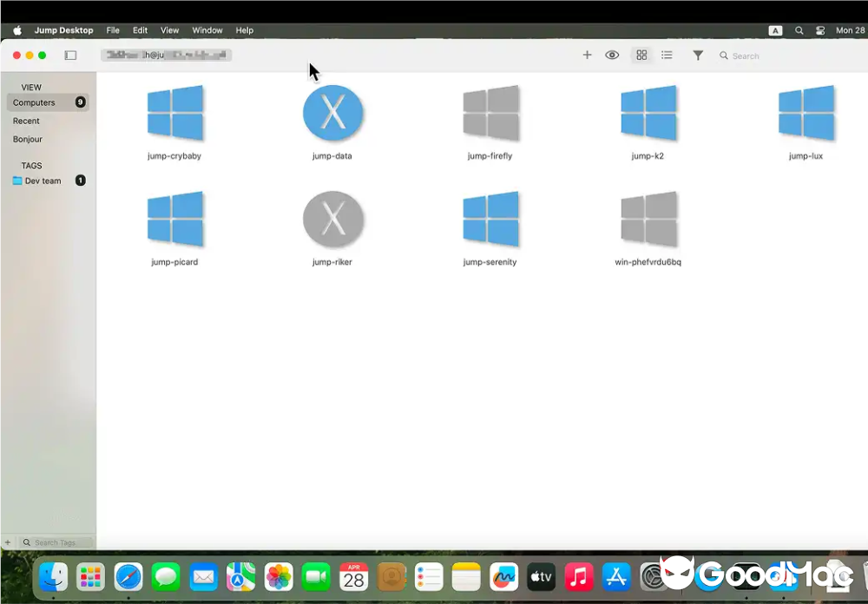Open Spotlight search in menu bar
This screenshot has width=868, height=604.
(x=799, y=30)
